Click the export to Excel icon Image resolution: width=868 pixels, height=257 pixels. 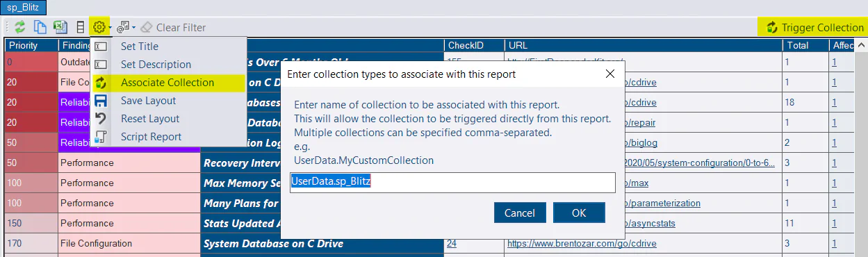[60, 27]
